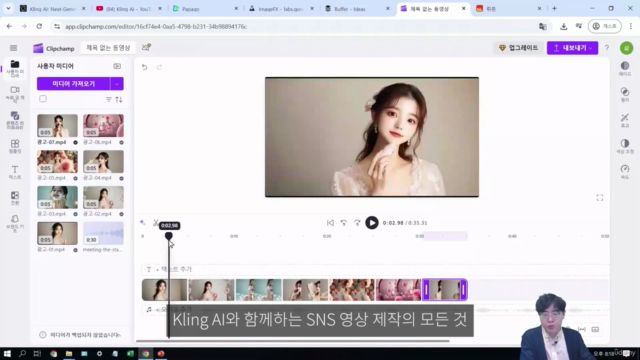Open the Filters panel on the right sidebar
Viewport: 640px width, 360px height.
[x=625, y=94]
